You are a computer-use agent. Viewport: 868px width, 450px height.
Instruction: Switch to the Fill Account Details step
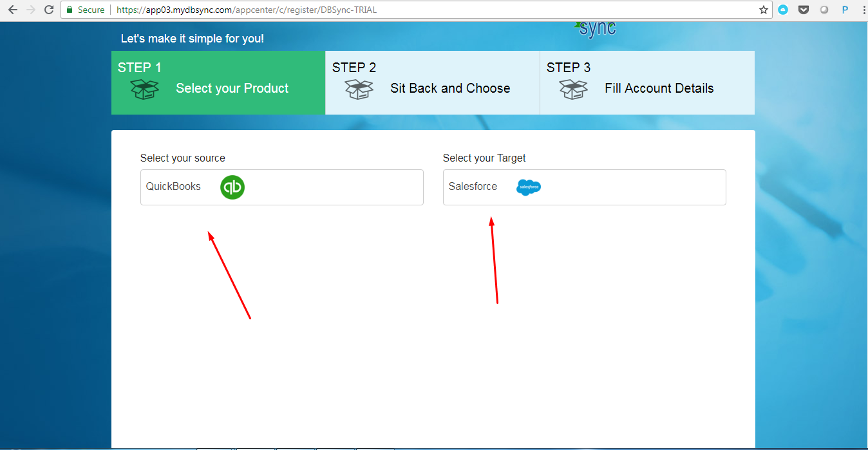click(647, 82)
